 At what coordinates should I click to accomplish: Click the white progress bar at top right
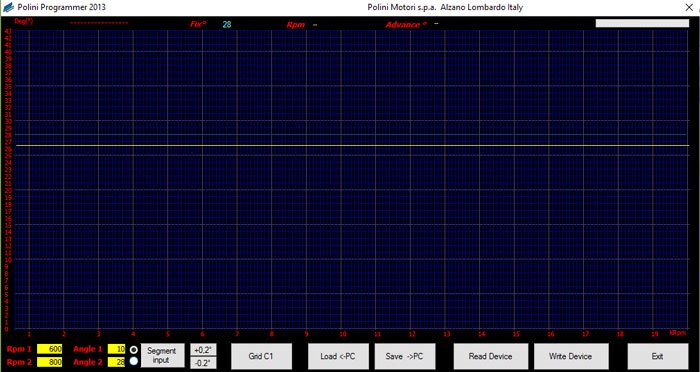[x=642, y=23]
